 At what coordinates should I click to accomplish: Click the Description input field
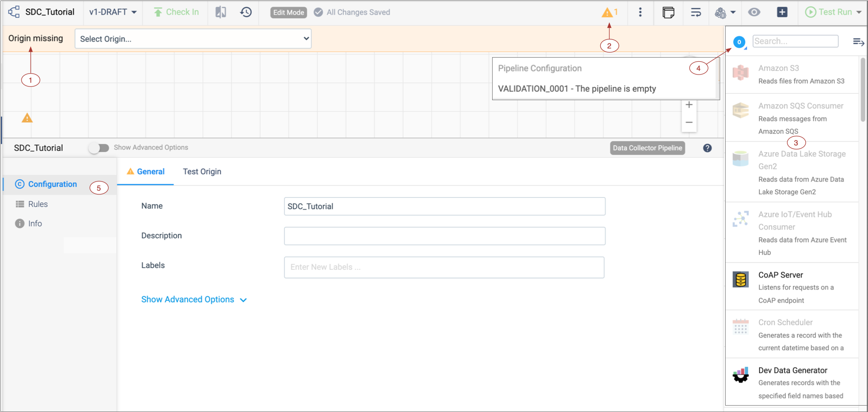[444, 236]
